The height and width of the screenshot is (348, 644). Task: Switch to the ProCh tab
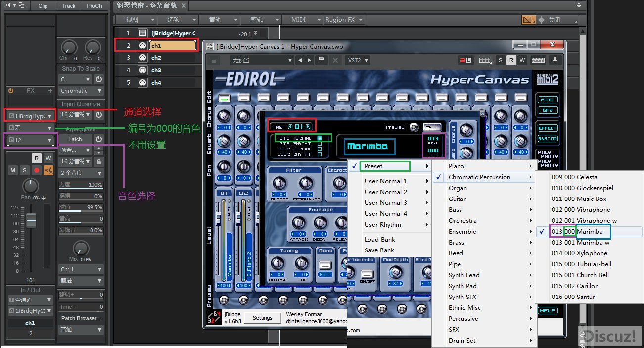(x=94, y=6)
